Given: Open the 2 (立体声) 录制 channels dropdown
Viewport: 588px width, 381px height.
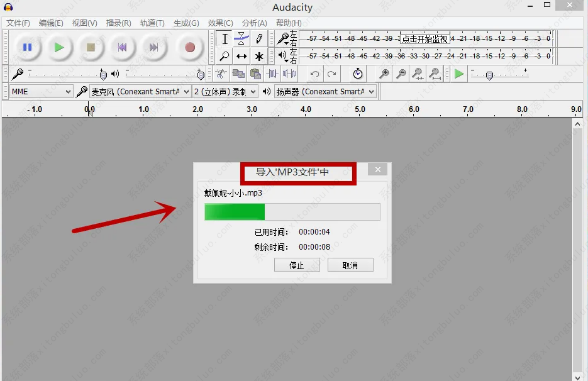Looking at the screenshot, I should (x=225, y=92).
